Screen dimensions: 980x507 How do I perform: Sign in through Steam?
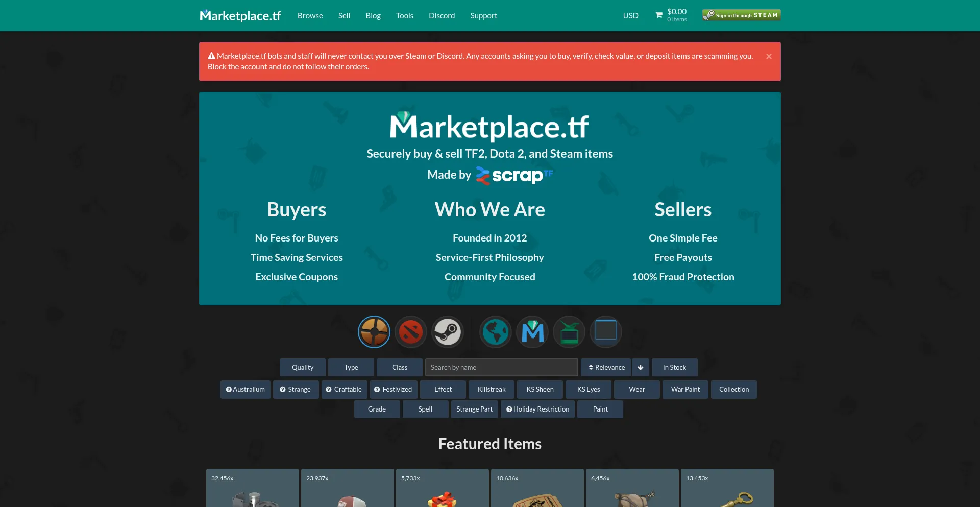pyautogui.click(x=741, y=15)
